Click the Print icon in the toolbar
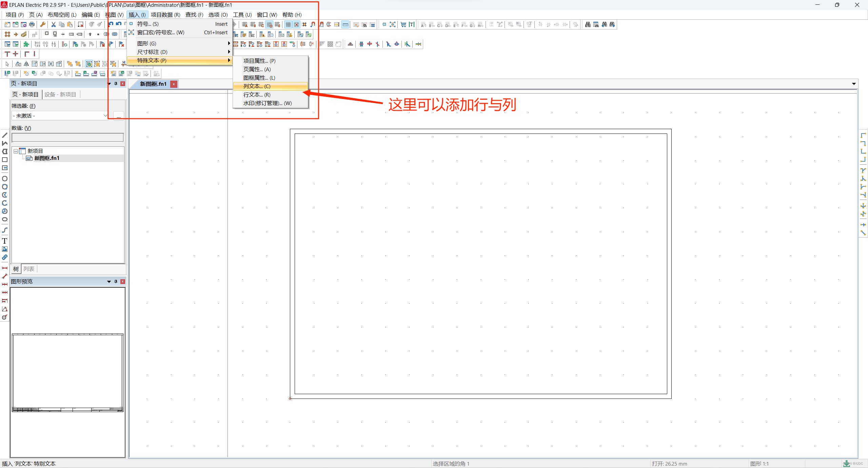The width and height of the screenshot is (868, 468). coord(32,24)
